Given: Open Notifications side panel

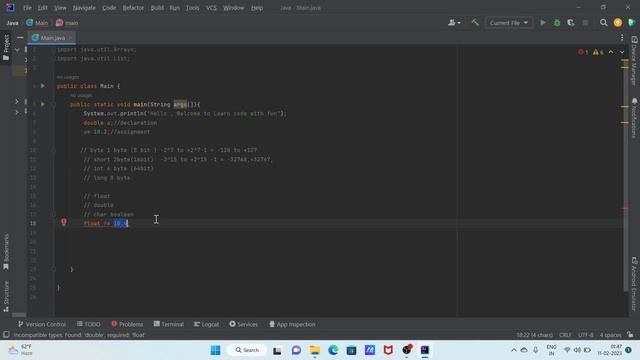Looking at the screenshot, I should (634, 118).
